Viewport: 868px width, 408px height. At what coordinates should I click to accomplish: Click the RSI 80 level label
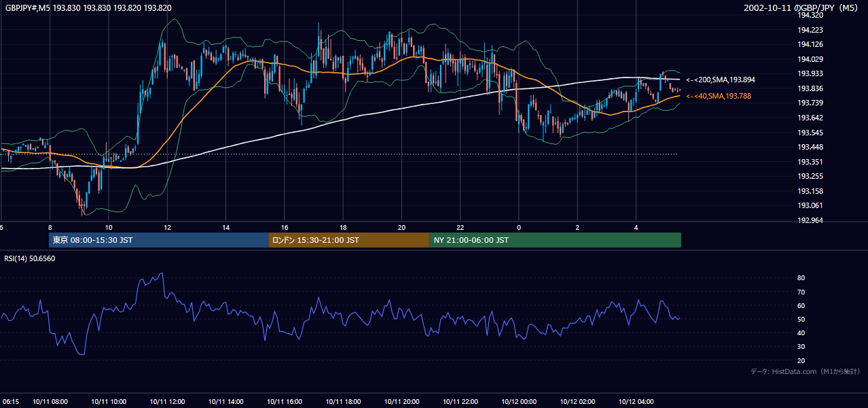point(801,278)
